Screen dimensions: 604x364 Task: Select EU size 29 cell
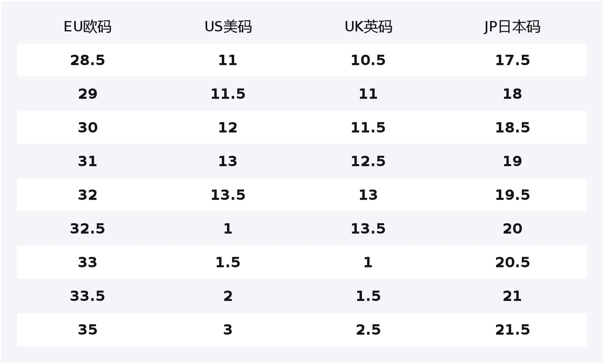[x=87, y=94]
